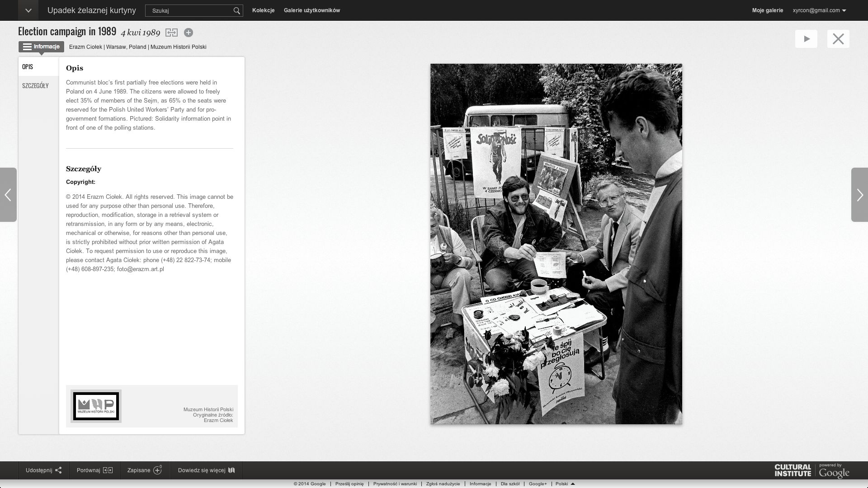868x488 pixels.
Task: Open the xyrcon@gmail.com account dropdown
Action: point(819,10)
